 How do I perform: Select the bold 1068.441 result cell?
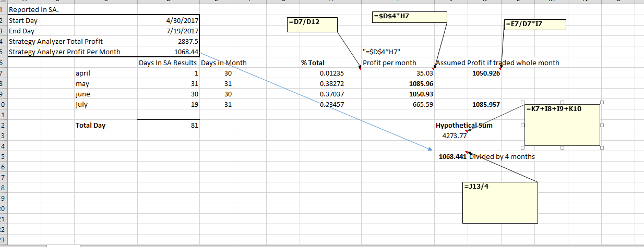(452, 156)
